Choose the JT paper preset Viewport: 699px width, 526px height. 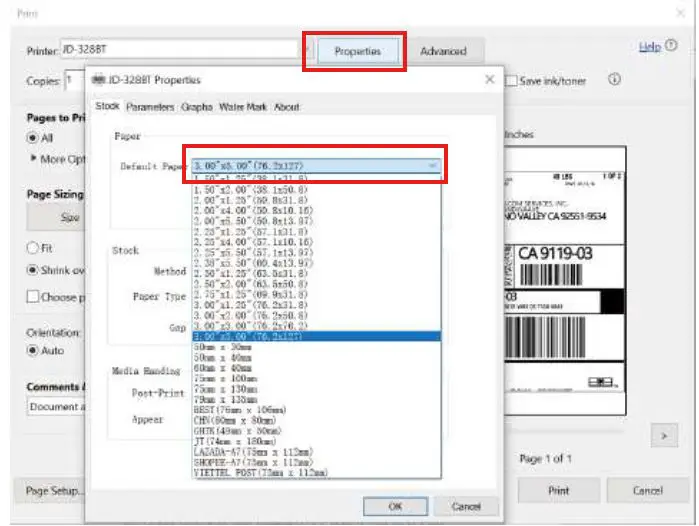(x=317, y=441)
